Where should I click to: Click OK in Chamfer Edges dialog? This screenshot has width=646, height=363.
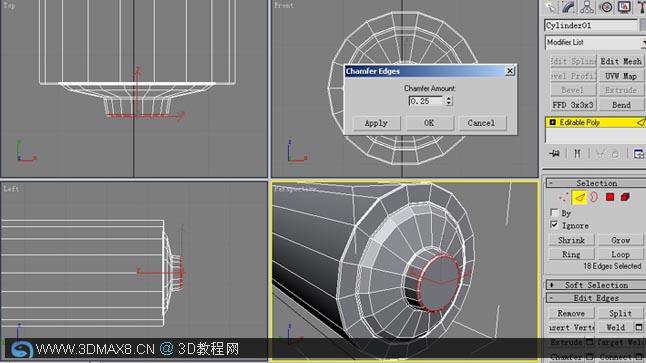pos(429,123)
